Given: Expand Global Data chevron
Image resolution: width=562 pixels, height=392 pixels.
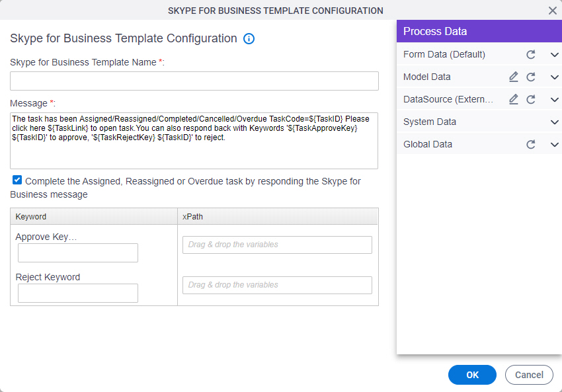Looking at the screenshot, I should point(554,145).
